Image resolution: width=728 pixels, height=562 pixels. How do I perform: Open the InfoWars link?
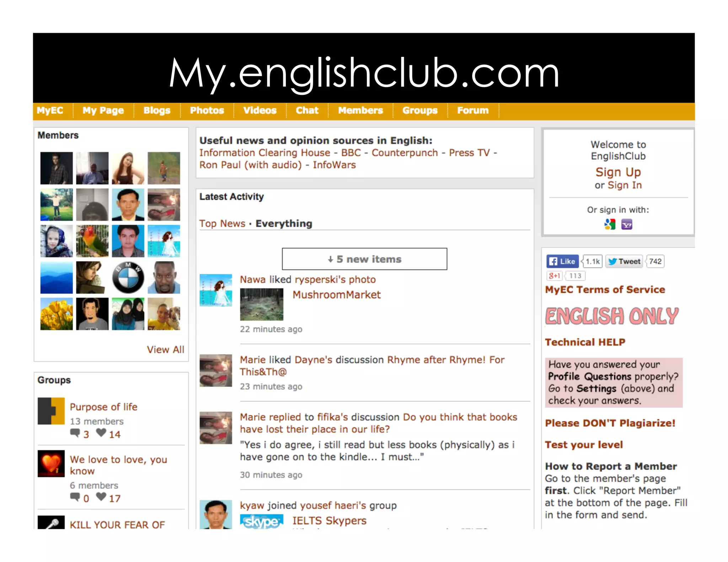point(334,165)
